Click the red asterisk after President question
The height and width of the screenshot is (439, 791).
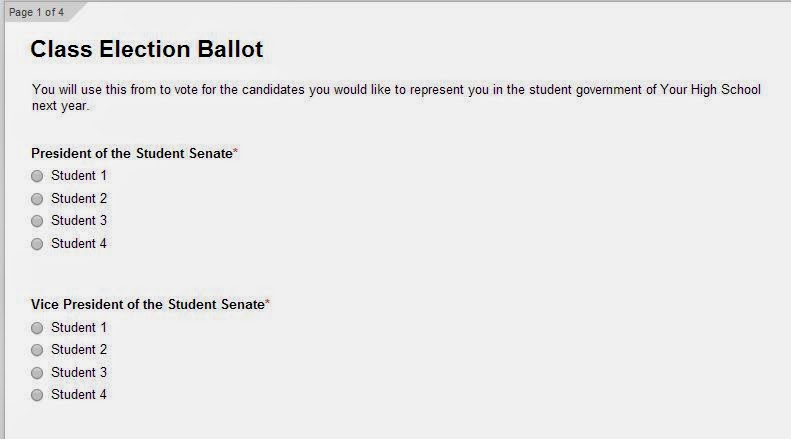coord(235,152)
